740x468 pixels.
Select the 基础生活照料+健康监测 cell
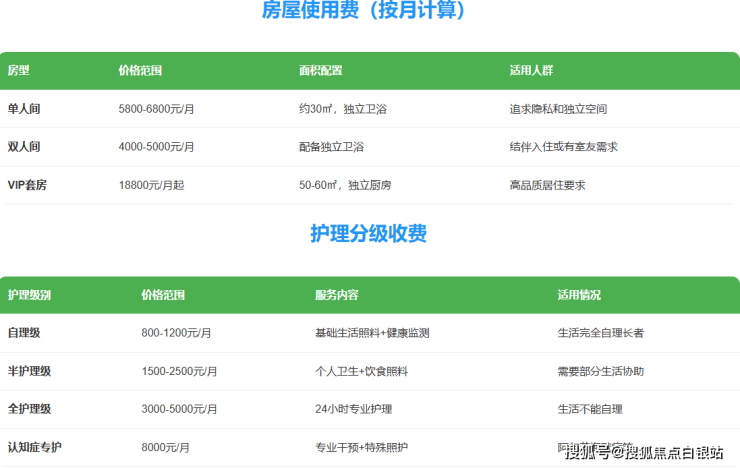(x=372, y=333)
